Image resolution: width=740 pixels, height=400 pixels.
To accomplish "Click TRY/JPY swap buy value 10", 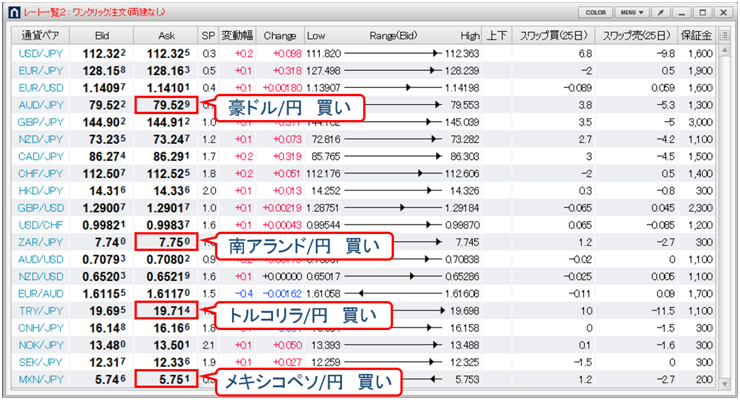I will [587, 311].
